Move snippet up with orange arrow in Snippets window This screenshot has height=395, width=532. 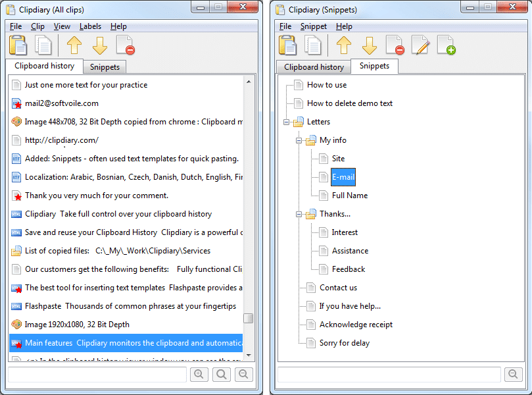click(x=343, y=45)
